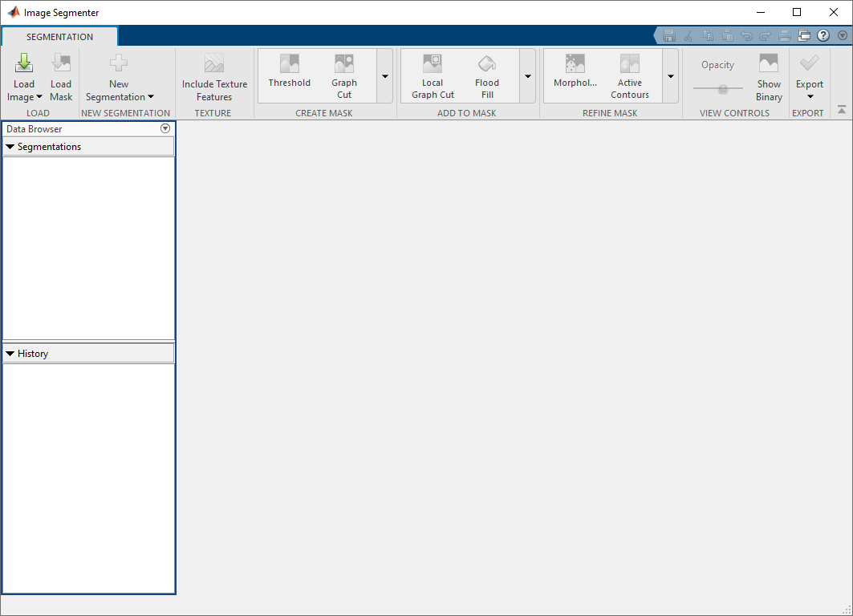Click the Cut scissors icon
Image resolution: width=853 pixels, height=616 pixels.
coord(688,36)
